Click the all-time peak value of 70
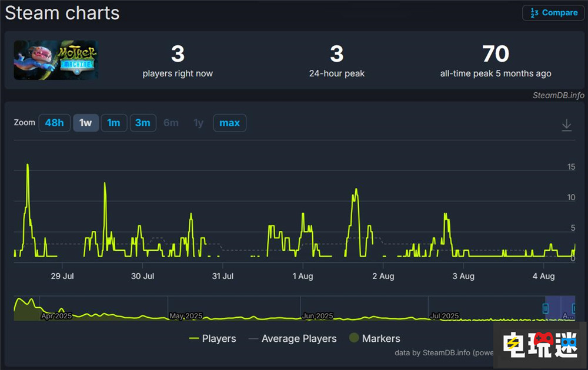Screen dimensions: 588x370 click(495, 54)
